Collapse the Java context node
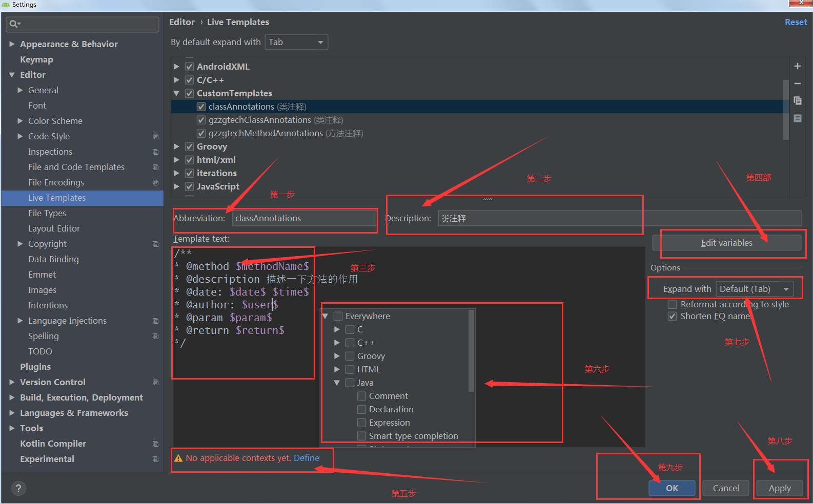 click(337, 383)
